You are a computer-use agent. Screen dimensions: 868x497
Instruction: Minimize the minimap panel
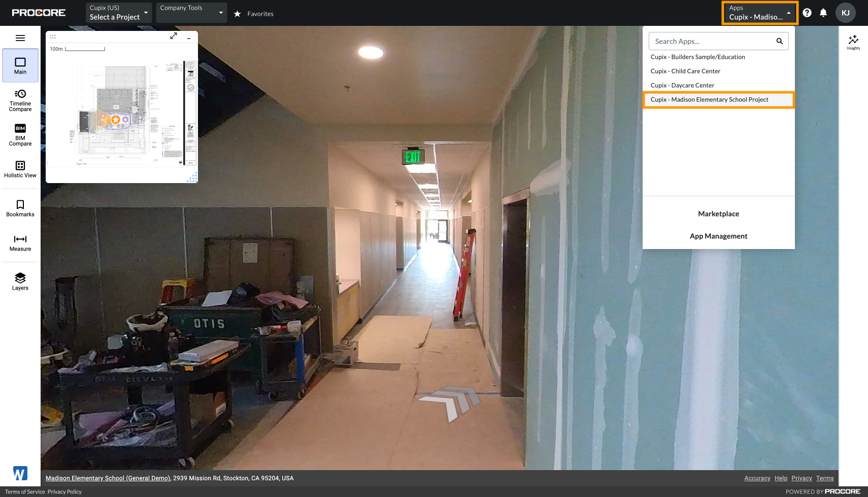pos(189,38)
